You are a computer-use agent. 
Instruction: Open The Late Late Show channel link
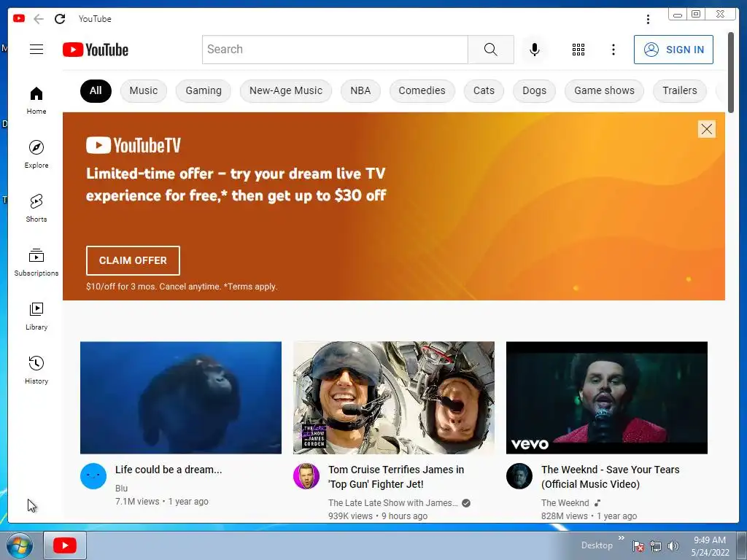pos(393,503)
